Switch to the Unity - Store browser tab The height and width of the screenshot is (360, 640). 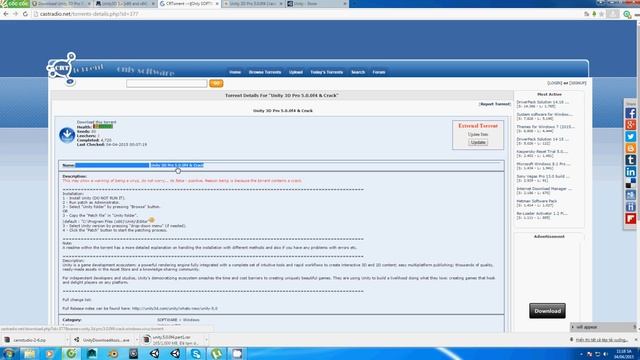317,4
